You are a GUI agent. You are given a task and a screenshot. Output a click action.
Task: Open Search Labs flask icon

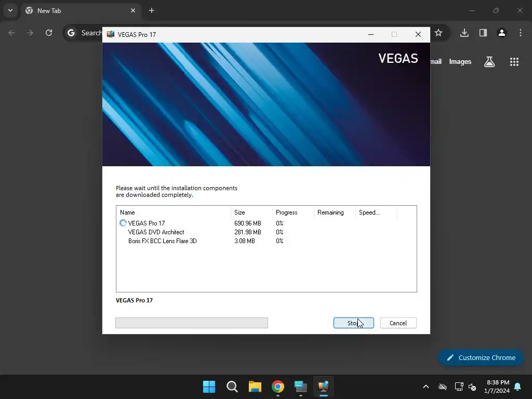(x=489, y=61)
